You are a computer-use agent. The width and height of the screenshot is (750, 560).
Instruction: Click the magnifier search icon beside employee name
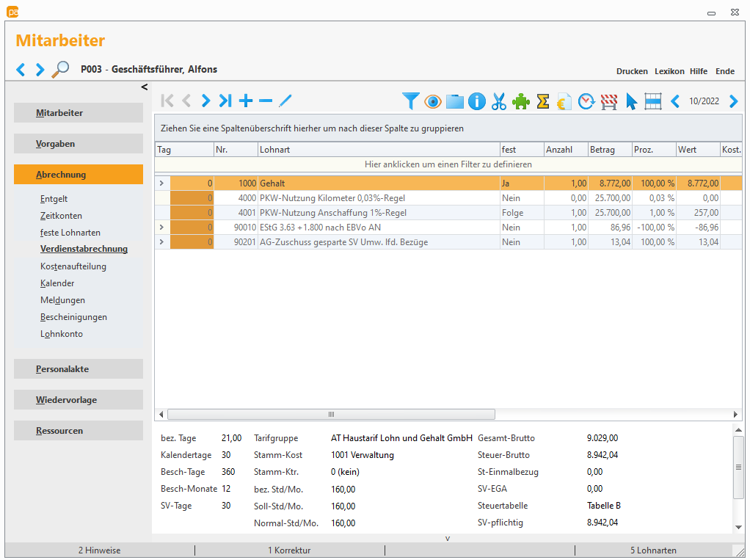[60, 70]
